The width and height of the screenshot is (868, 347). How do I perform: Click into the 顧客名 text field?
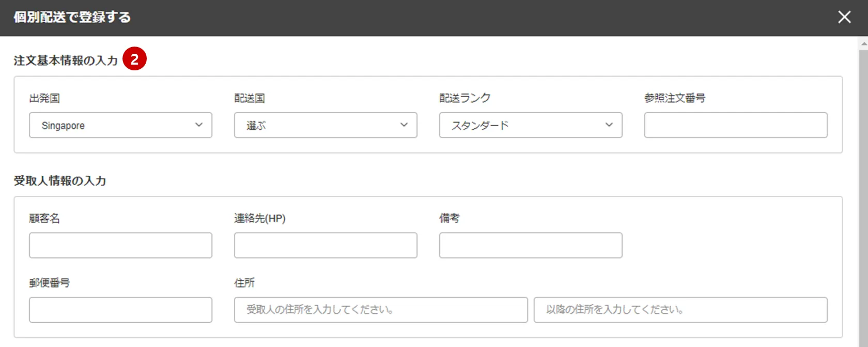pos(120,245)
